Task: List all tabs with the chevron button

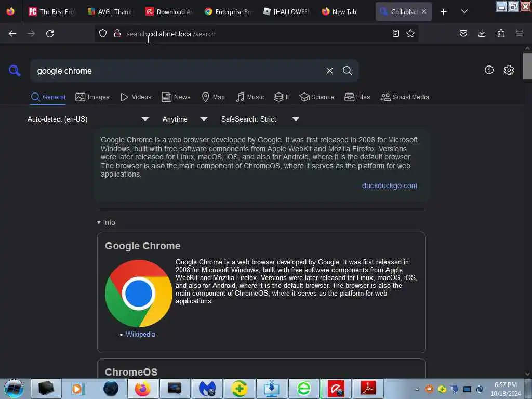Action: pos(464,11)
